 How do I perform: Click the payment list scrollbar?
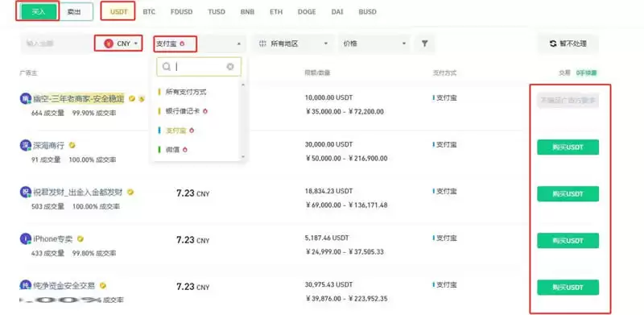pyautogui.click(x=242, y=120)
